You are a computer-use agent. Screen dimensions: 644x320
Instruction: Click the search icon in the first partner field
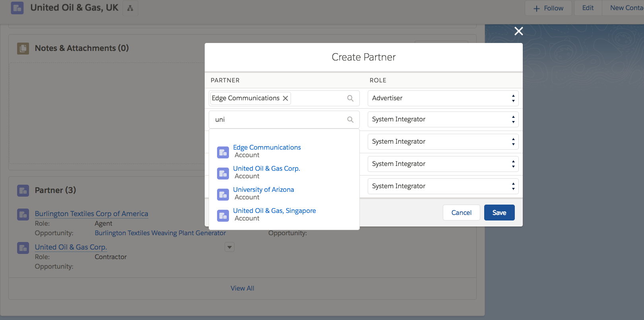(x=350, y=98)
